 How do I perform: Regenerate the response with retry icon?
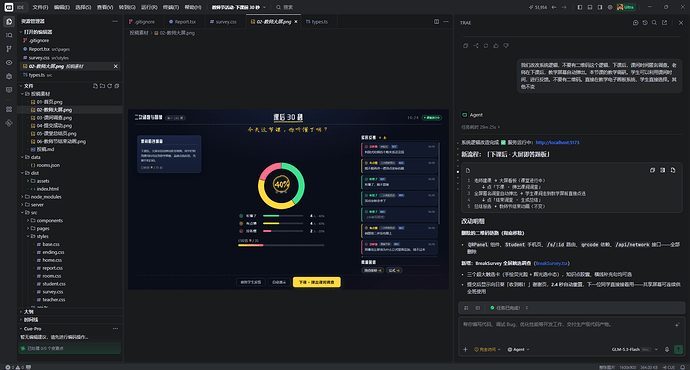486,46
